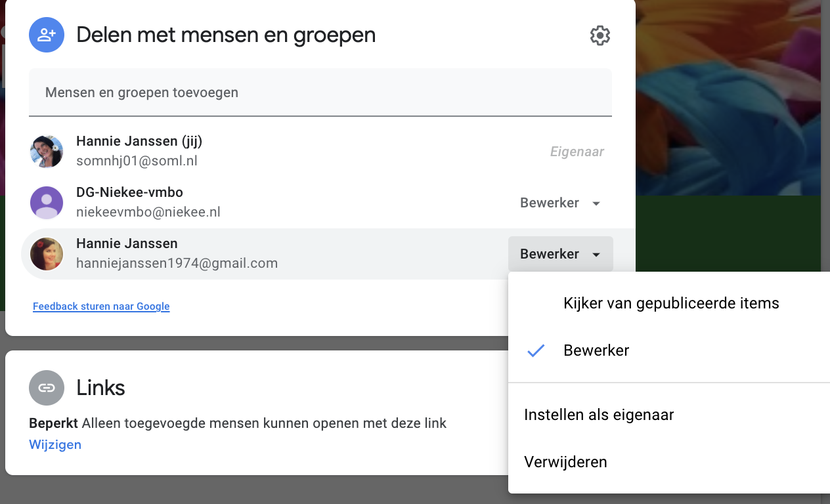Select Instellen als eigenaar
830x504 pixels.
click(599, 415)
